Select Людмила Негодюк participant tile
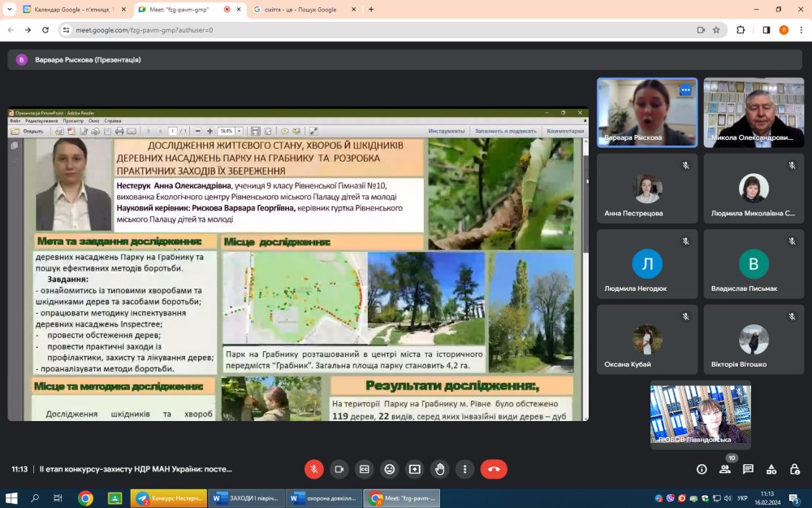 pyautogui.click(x=647, y=267)
